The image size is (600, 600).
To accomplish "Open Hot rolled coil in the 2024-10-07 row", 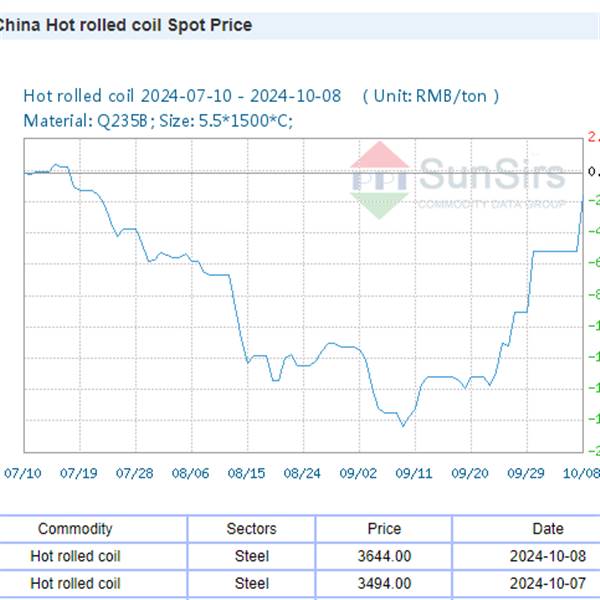I will pyautogui.click(x=75, y=582).
